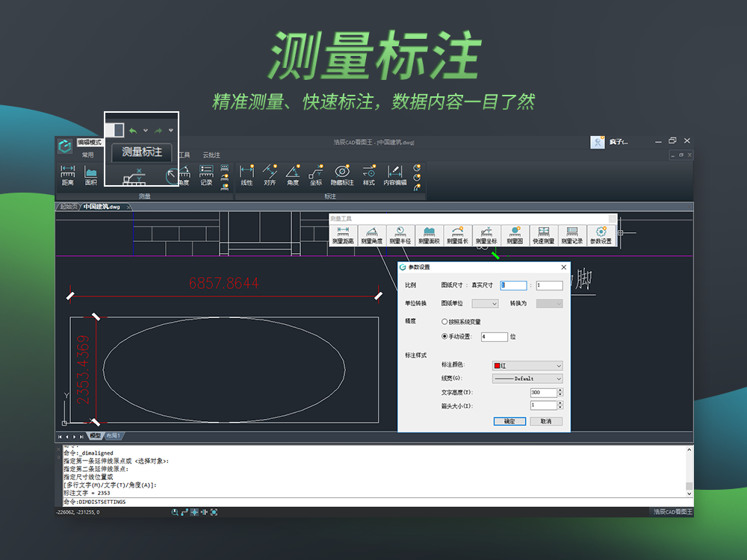
Task: Click 取消 to cancel parameter settings
Action: [x=545, y=421]
